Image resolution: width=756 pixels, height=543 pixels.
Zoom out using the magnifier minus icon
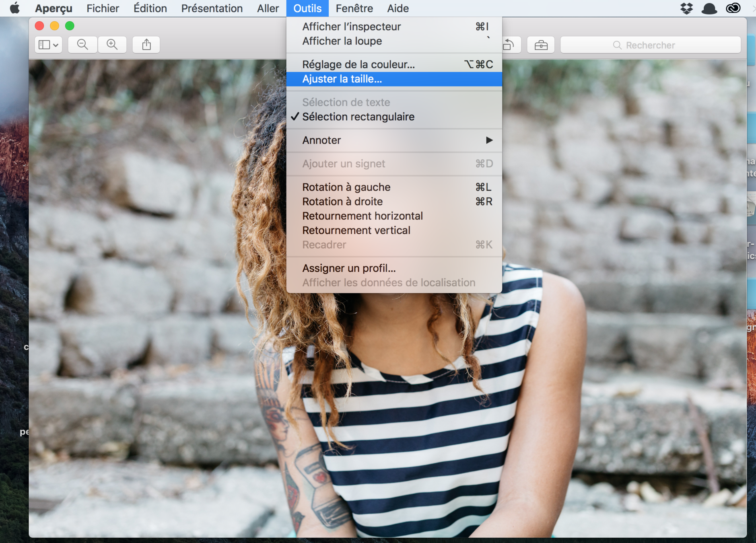coord(82,45)
